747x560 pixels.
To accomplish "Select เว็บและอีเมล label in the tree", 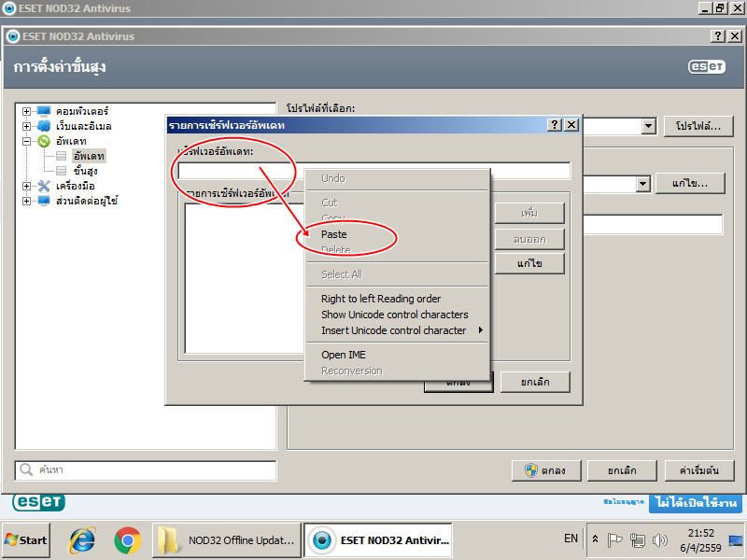I will point(83,126).
